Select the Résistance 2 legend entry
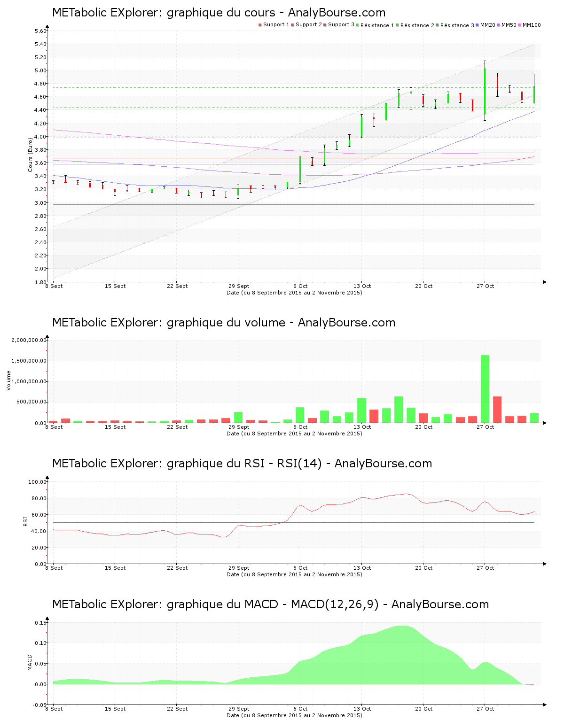This screenshot has height=728, width=564. click(415, 25)
